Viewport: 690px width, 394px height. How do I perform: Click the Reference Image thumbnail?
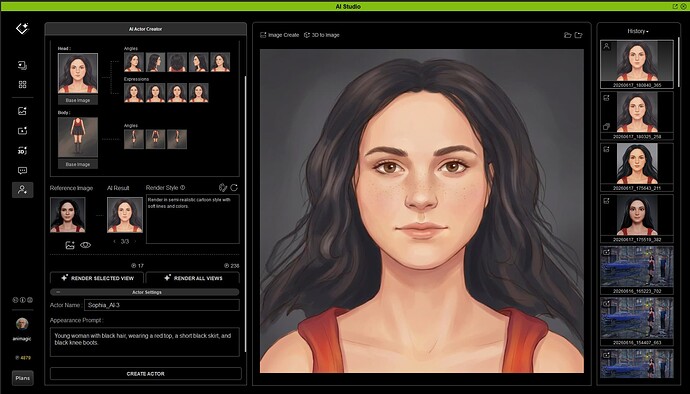click(68, 215)
